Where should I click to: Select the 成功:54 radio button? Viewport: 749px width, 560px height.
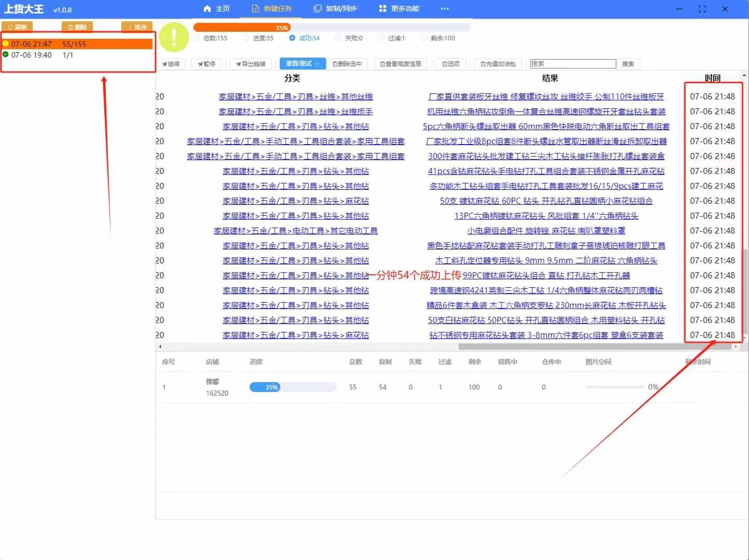pos(293,38)
